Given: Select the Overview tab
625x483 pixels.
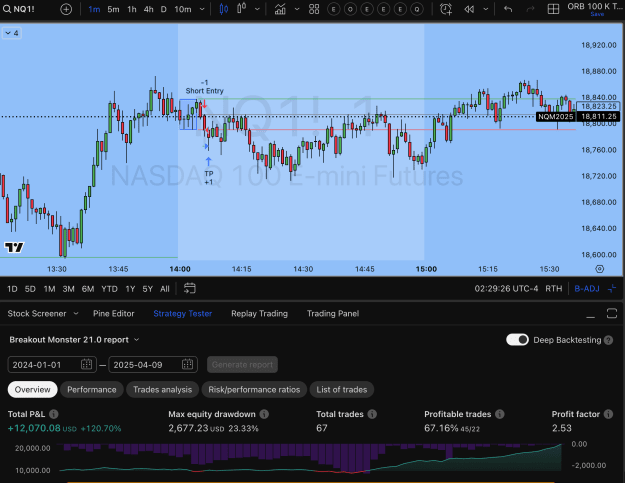Looking at the screenshot, I should (32, 389).
